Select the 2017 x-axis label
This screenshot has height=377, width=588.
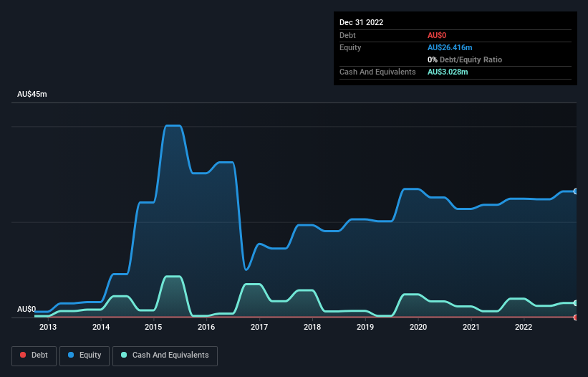[259, 328]
